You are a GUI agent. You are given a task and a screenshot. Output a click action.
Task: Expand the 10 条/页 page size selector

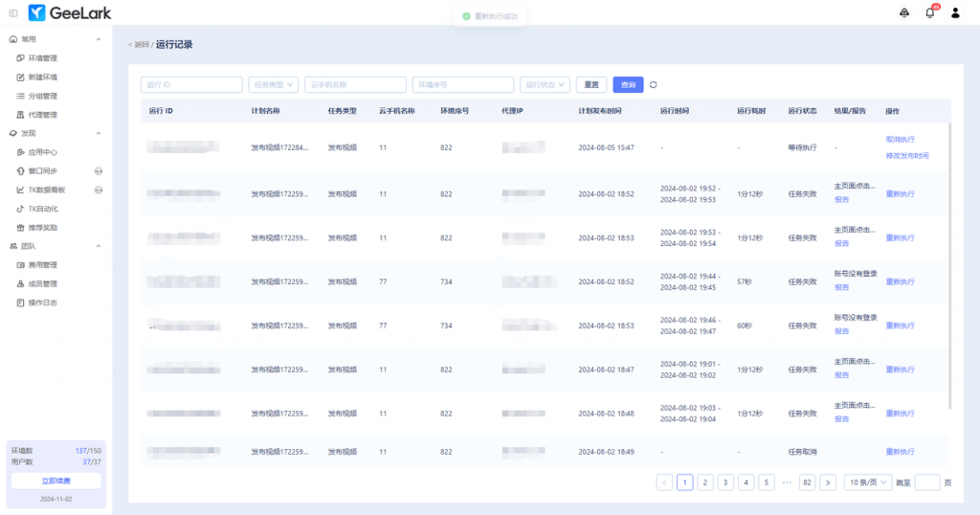[869, 482]
